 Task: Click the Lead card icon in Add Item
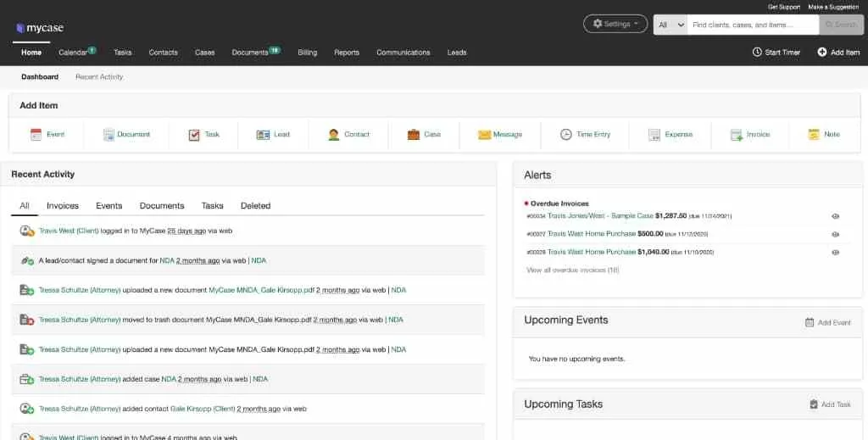[263, 135]
